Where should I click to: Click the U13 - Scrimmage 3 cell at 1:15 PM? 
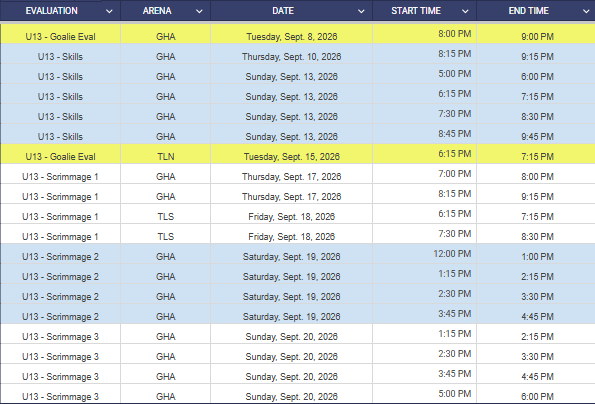pos(60,334)
